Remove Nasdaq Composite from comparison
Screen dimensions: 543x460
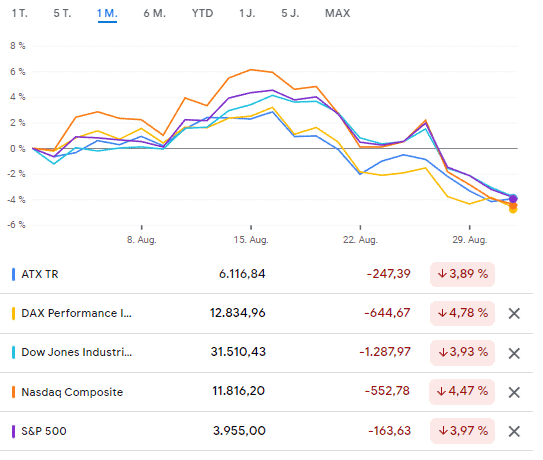pyautogui.click(x=514, y=392)
